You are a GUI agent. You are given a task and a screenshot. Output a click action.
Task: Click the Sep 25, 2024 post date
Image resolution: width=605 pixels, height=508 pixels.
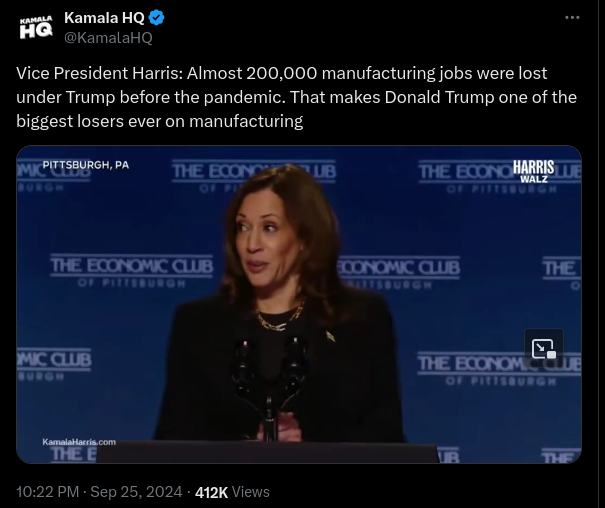[136, 492]
